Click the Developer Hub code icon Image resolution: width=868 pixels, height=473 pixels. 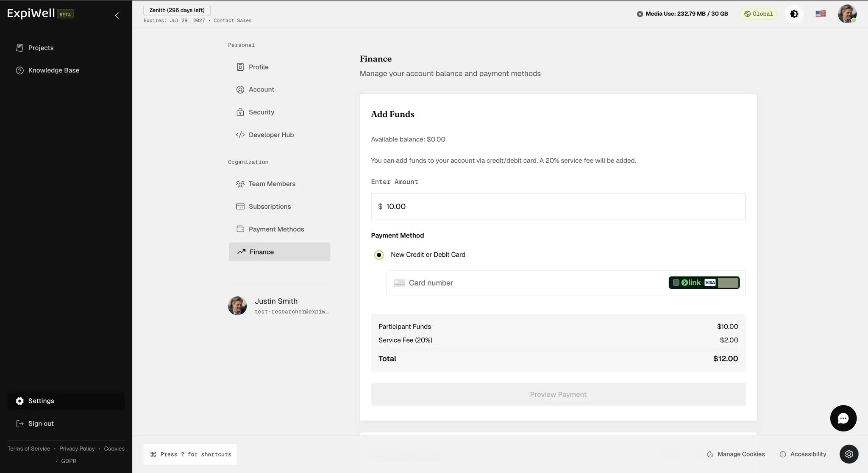240,135
